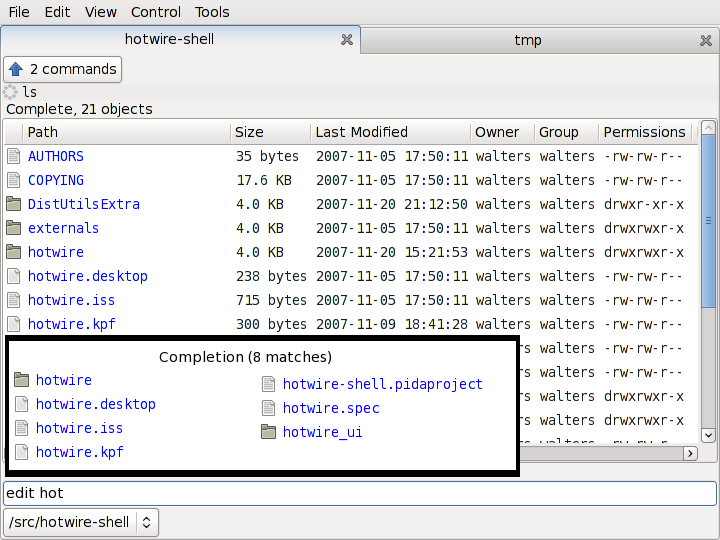Click the spinner icon beside ls
The height and width of the screenshot is (540, 720).
point(10,92)
